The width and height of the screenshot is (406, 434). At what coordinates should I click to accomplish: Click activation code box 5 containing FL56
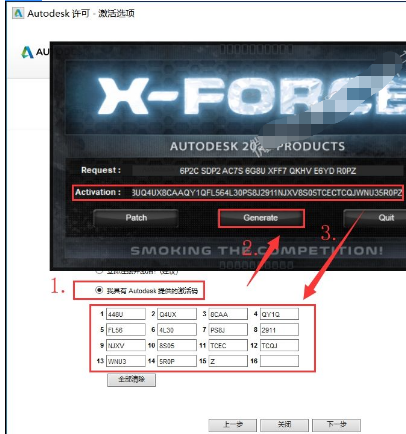pyautogui.click(x=126, y=330)
